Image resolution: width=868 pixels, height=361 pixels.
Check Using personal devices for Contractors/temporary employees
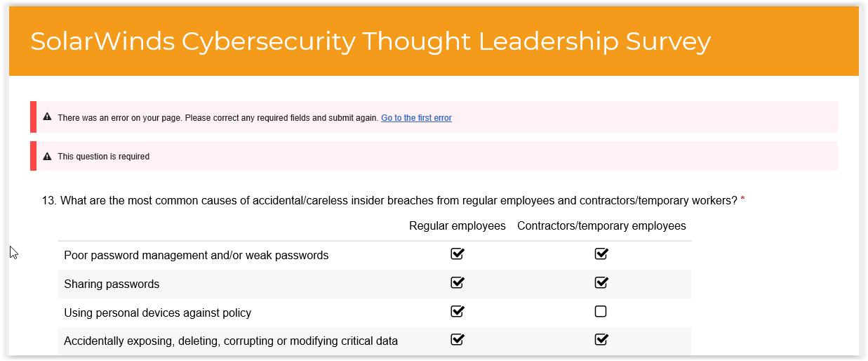(x=601, y=311)
